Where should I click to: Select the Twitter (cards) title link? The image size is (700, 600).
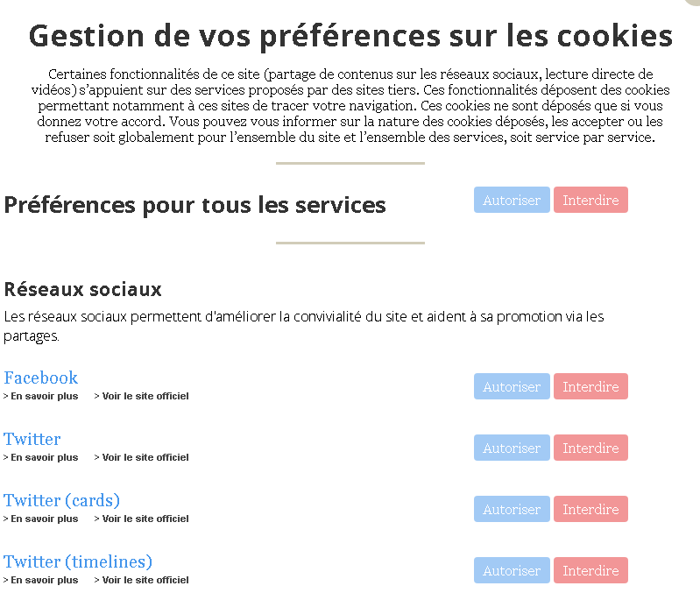61,500
